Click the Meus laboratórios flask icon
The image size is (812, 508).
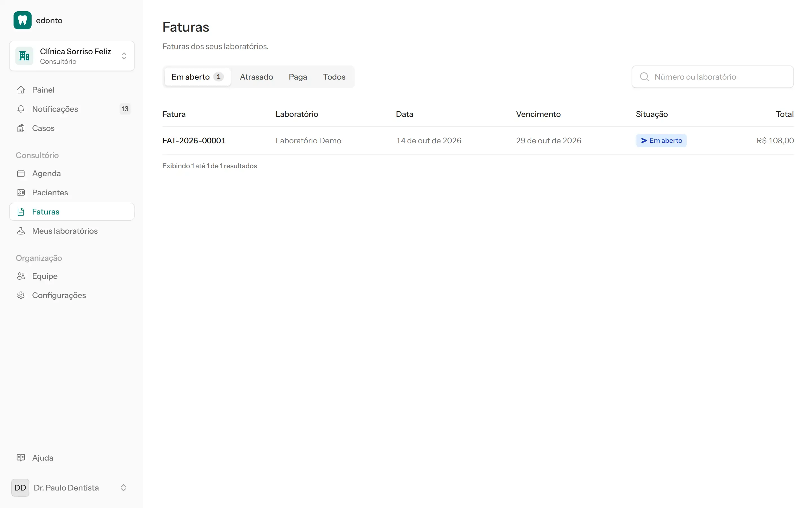click(x=21, y=231)
